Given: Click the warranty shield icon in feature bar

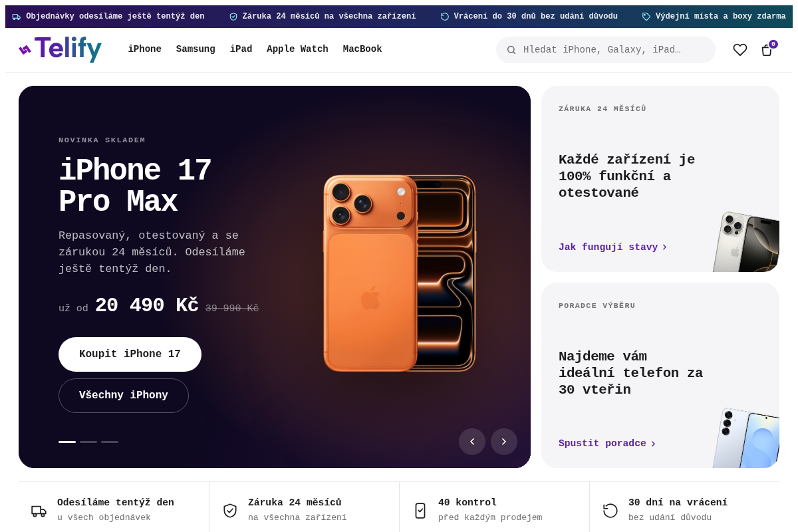Looking at the screenshot, I should click(230, 511).
